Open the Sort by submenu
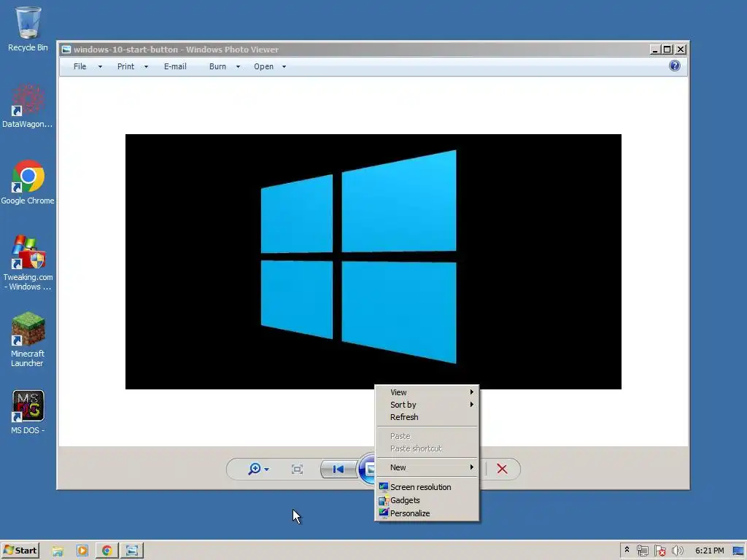 (427, 405)
